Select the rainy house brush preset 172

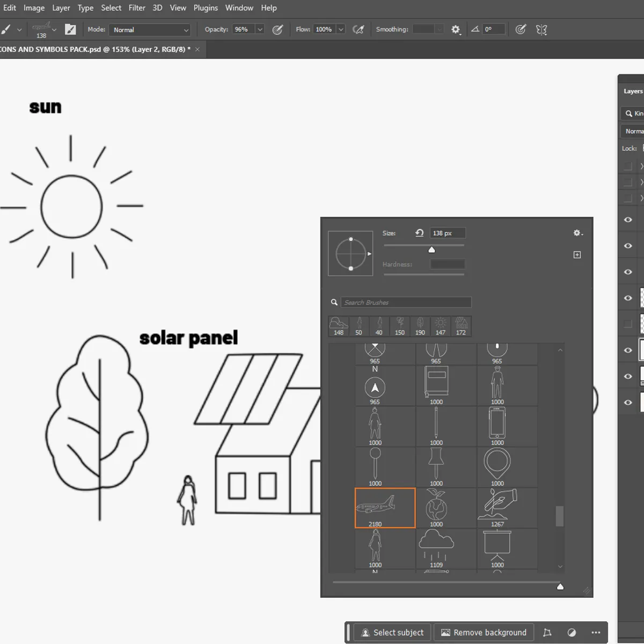tap(460, 326)
